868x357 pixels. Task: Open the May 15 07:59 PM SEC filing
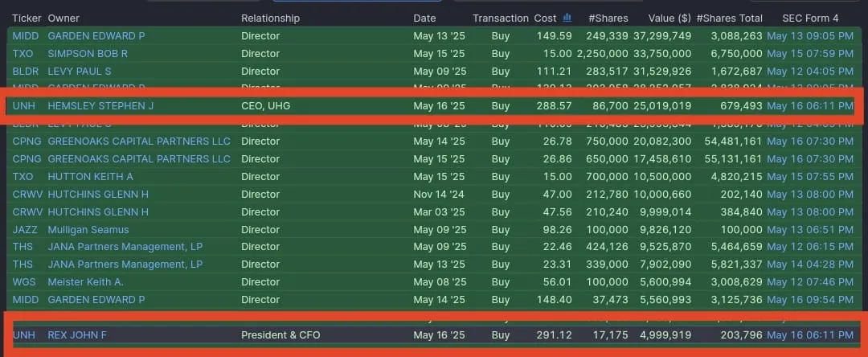(810, 54)
